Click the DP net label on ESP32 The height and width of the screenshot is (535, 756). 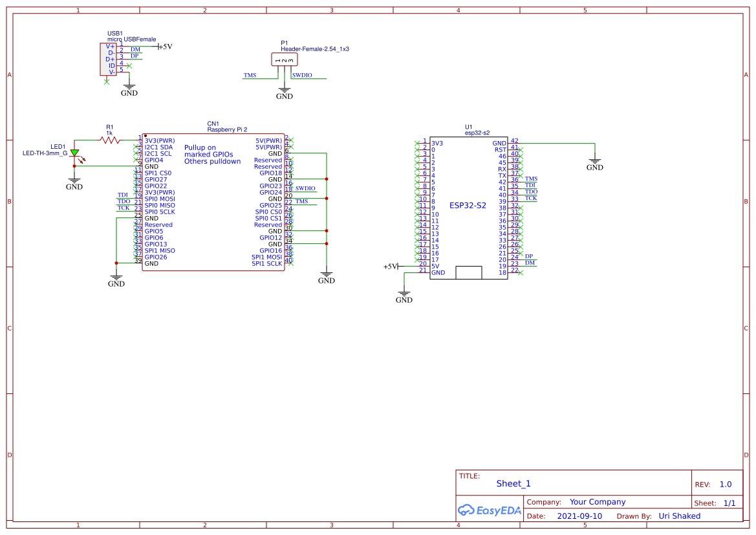(x=528, y=256)
